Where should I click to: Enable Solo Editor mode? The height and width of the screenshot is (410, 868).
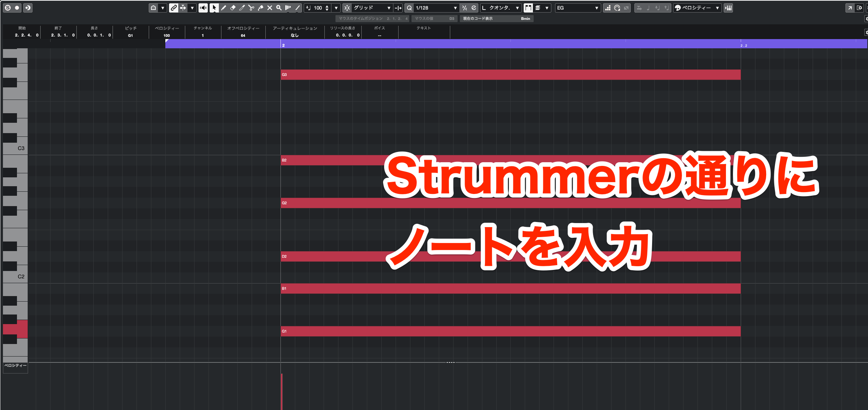[x=8, y=8]
